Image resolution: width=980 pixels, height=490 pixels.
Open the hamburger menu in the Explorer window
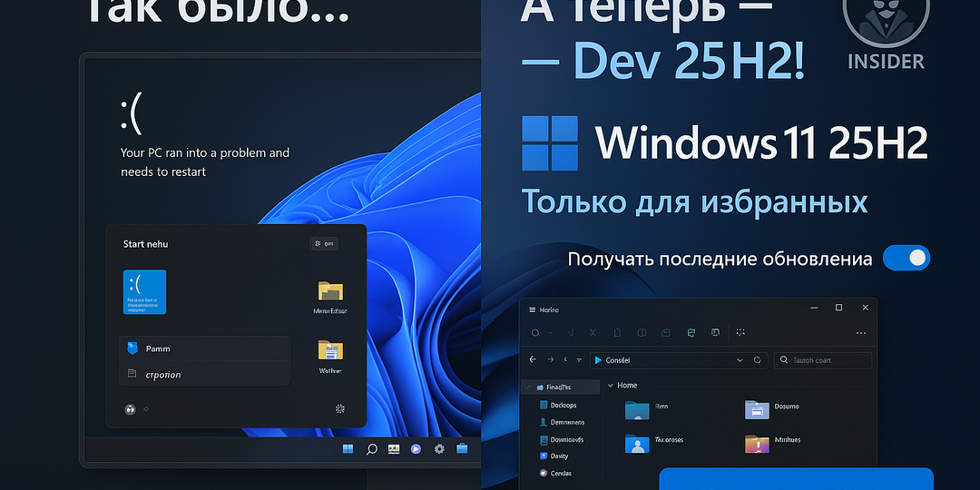(532, 310)
